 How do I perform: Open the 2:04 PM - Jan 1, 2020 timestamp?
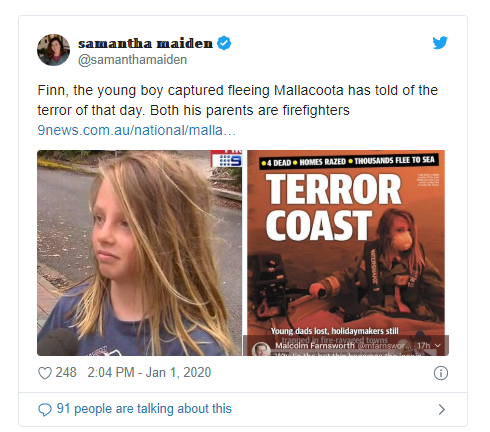(x=149, y=372)
